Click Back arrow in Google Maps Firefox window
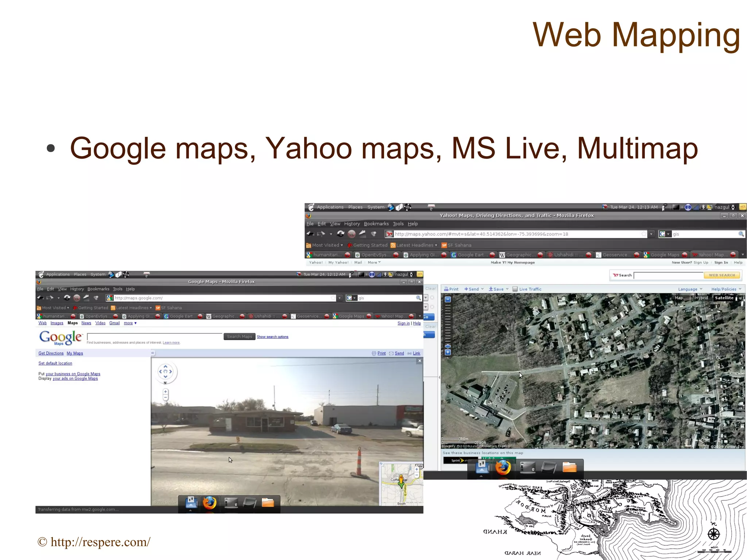The image size is (747, 560). (x=40, y=298)
